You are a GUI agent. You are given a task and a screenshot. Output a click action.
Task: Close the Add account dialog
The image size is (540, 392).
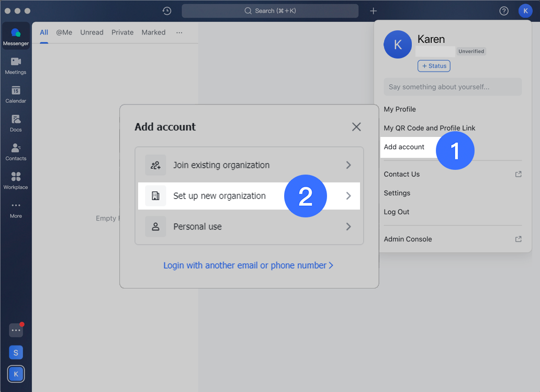point(356,126)
